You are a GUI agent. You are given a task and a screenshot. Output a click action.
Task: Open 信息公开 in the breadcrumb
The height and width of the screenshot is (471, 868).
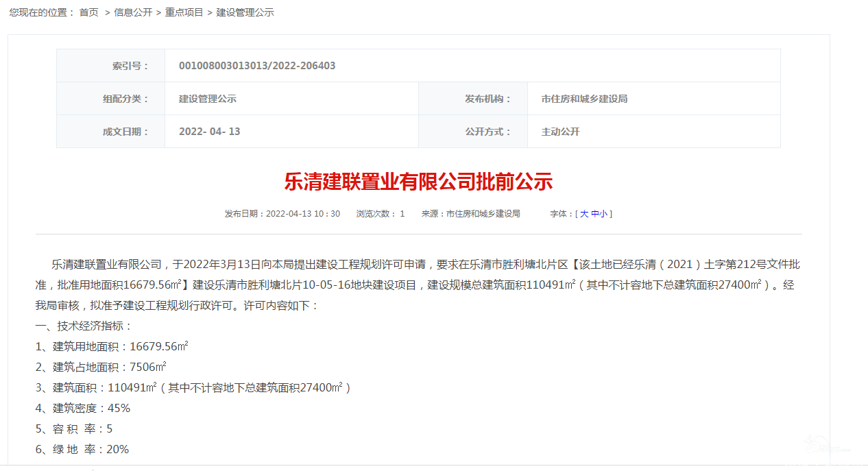133,12
